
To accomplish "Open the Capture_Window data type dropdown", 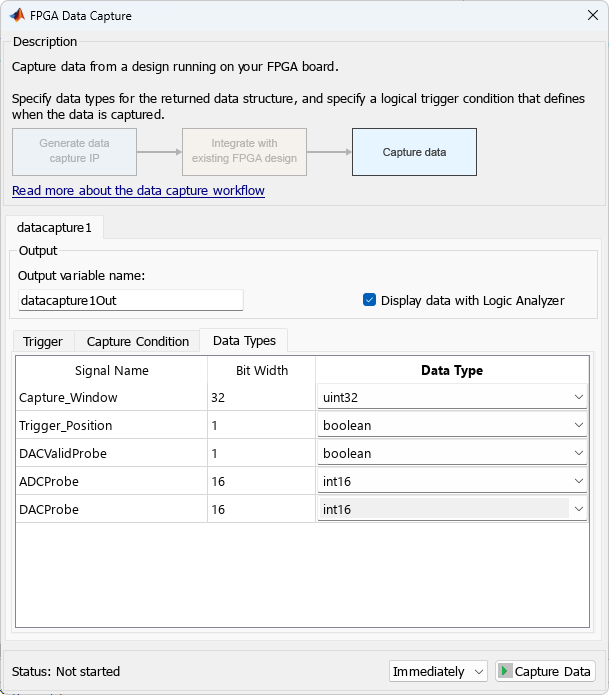I will [x=452, y=397].
